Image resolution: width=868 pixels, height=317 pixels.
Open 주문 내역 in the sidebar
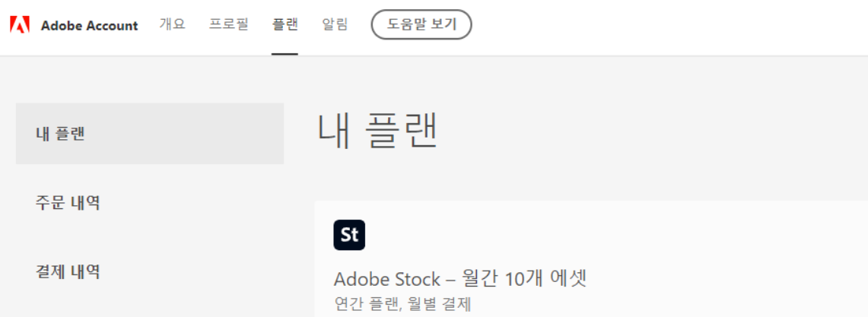(x=68, y=203)
